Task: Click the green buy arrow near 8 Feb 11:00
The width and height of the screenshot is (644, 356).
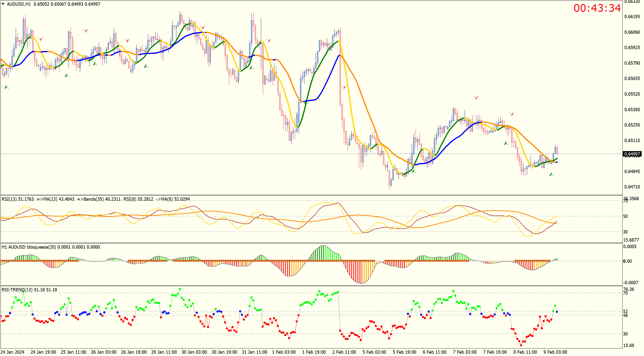Action: (506, 144)
